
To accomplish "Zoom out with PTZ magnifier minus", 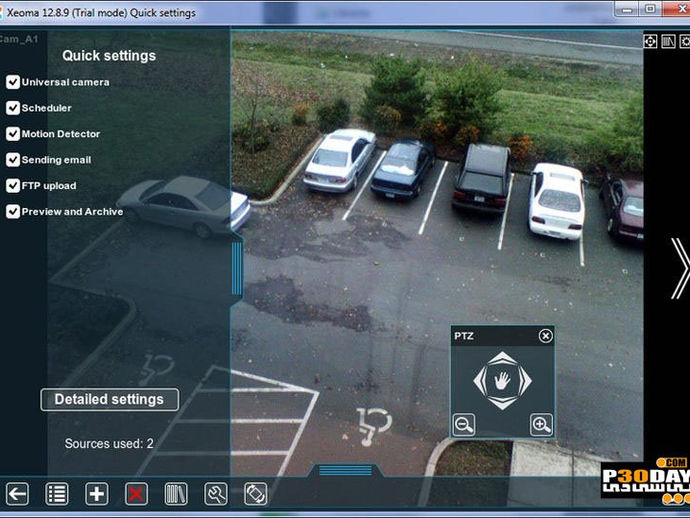I will (x=464, y=424).
